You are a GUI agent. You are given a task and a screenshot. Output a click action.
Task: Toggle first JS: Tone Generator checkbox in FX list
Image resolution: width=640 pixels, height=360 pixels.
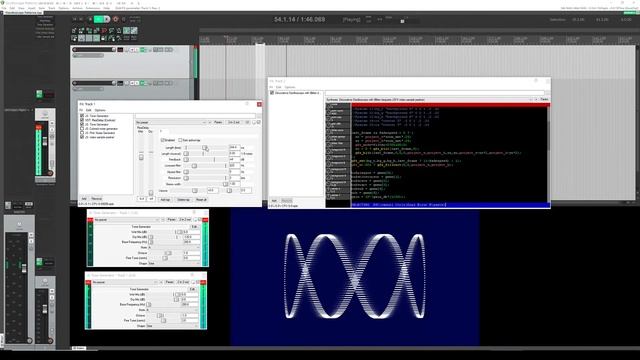point(82,116)
